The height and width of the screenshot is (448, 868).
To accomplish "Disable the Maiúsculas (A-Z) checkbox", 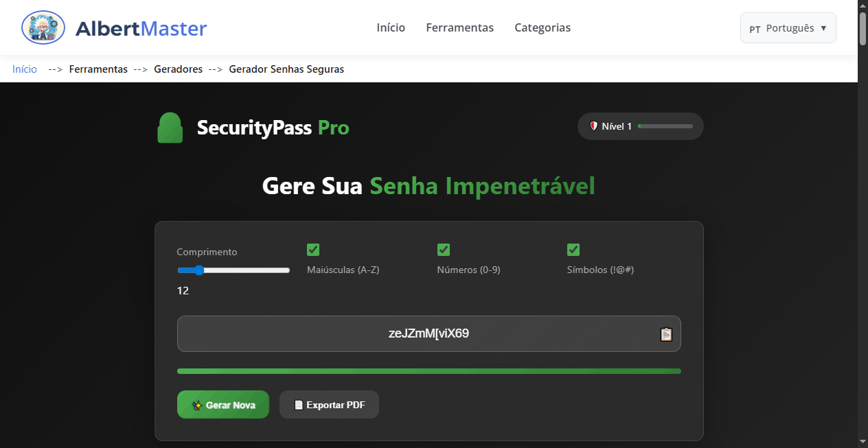I will coord(313,250).
